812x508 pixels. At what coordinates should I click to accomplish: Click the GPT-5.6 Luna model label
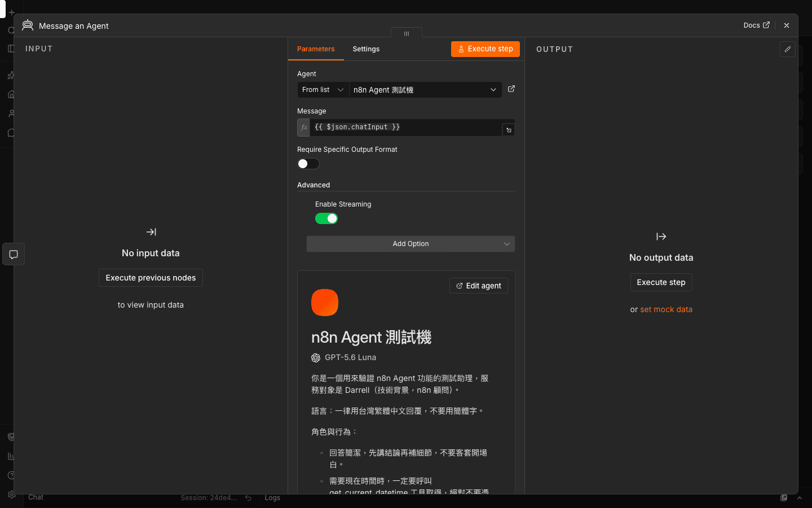(x=350, y=357)
